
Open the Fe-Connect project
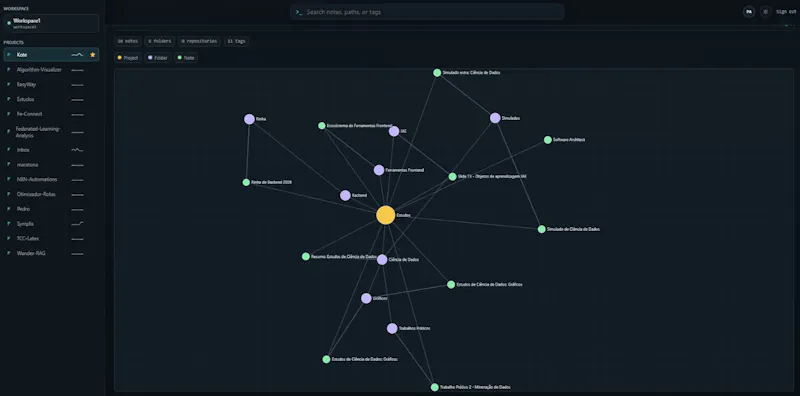click(x=51, y=114)
